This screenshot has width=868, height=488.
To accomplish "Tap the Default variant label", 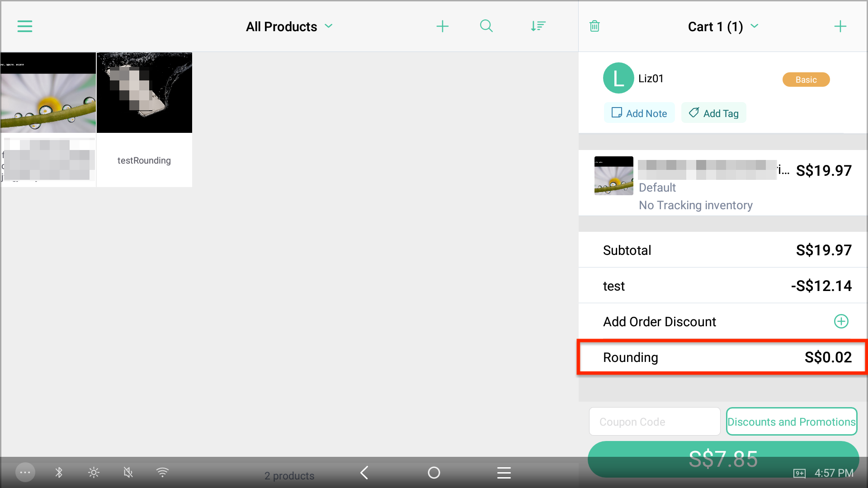I will coord(657,188).
